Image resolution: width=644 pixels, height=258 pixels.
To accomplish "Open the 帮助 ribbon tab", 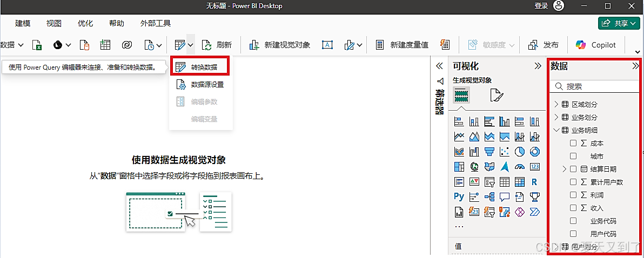I will [x=117, y=23].
